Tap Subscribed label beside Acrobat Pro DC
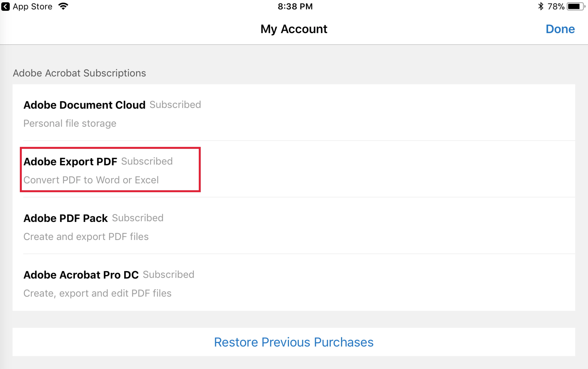 point(168,274)
